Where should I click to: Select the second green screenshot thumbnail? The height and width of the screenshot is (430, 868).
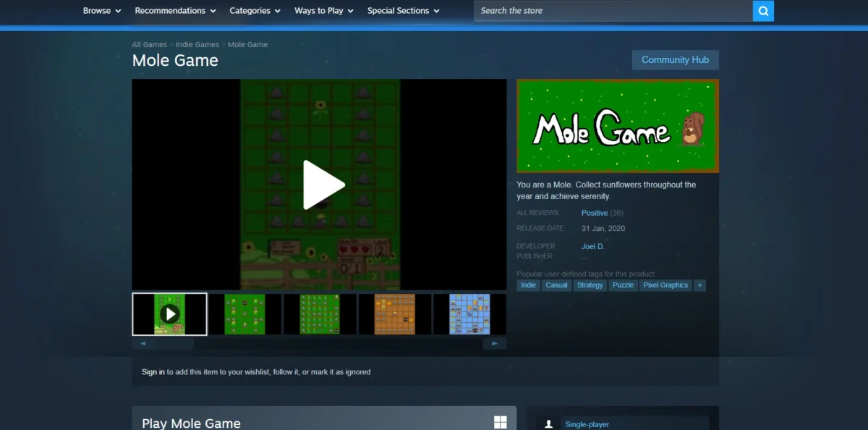(244, 314)
